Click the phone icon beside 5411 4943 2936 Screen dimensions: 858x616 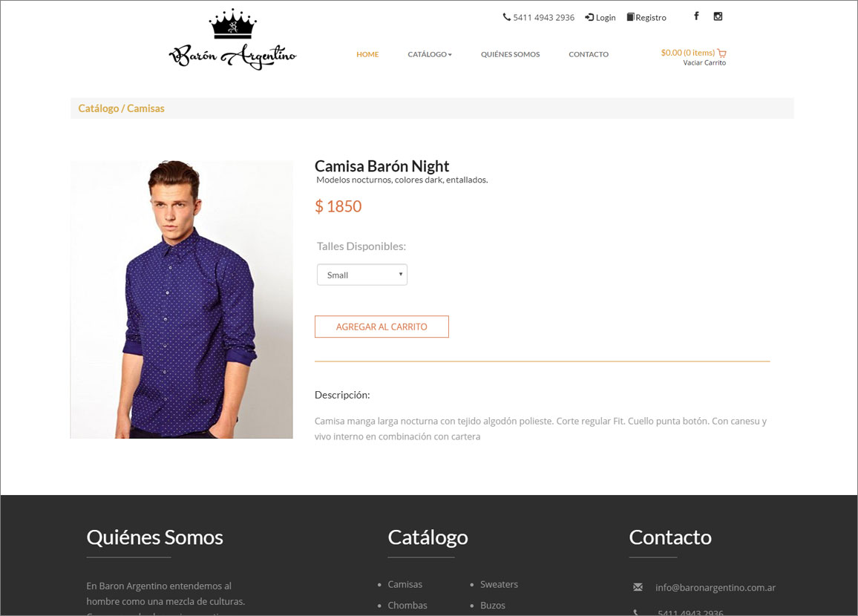tap(507, 17)
